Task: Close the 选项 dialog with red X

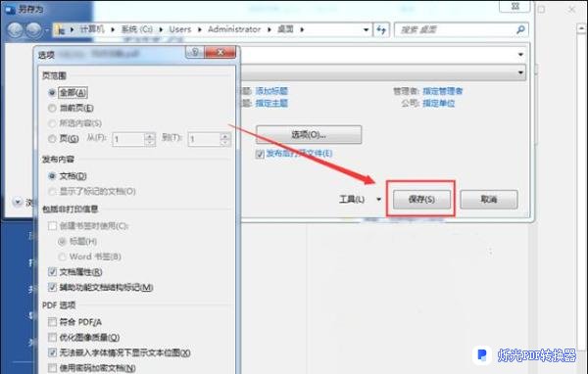Action: point(220,52)
